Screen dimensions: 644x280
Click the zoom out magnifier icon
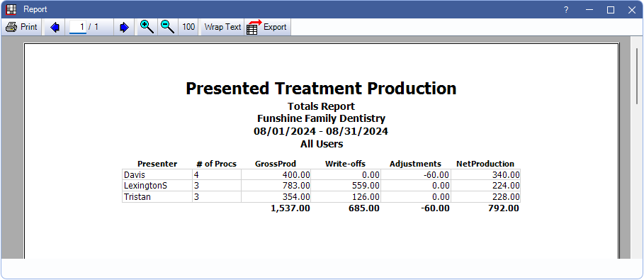coord(168,27)
